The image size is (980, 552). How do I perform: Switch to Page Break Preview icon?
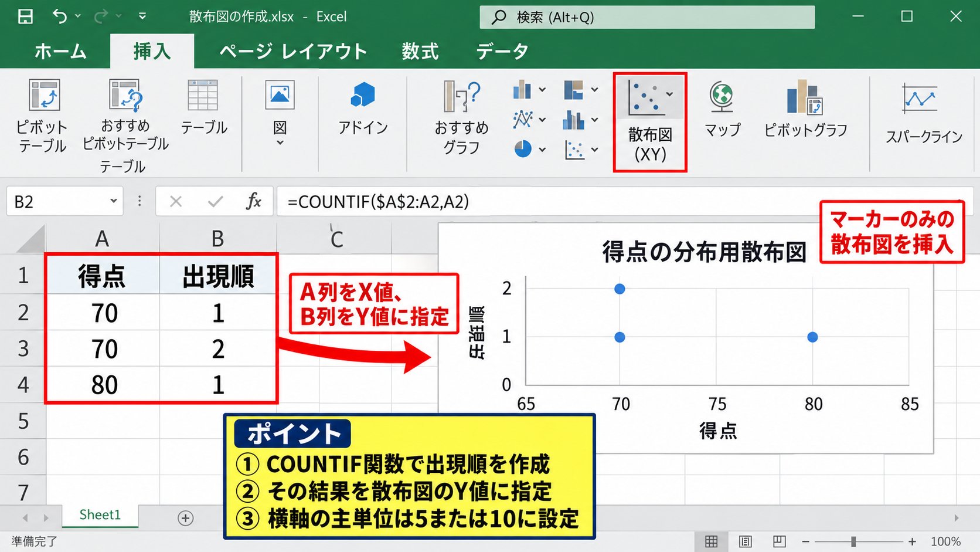[x=779, y=541]
